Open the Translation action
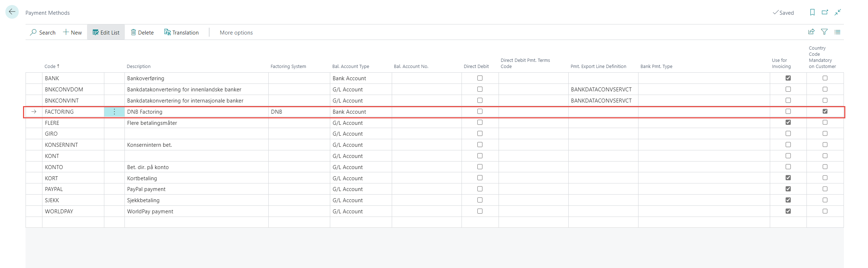Image resolution: width=868 pixels, height=268 pixels. click(x=181, y=32)
